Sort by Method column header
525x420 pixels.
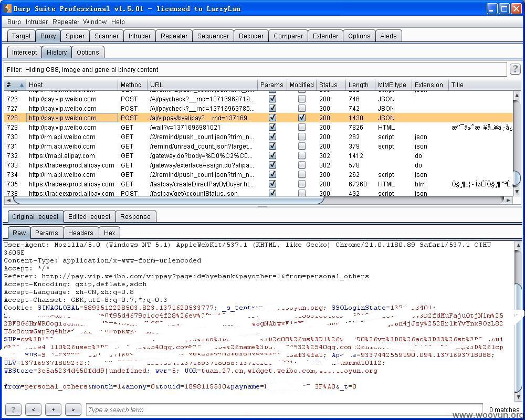click(133, 85)
